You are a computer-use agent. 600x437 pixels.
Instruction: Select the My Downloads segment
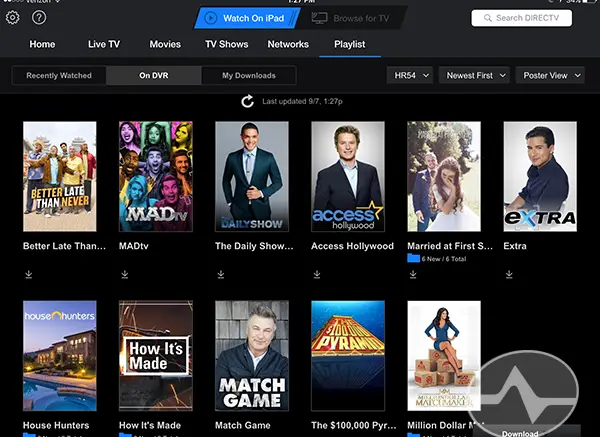coord(249,75)
